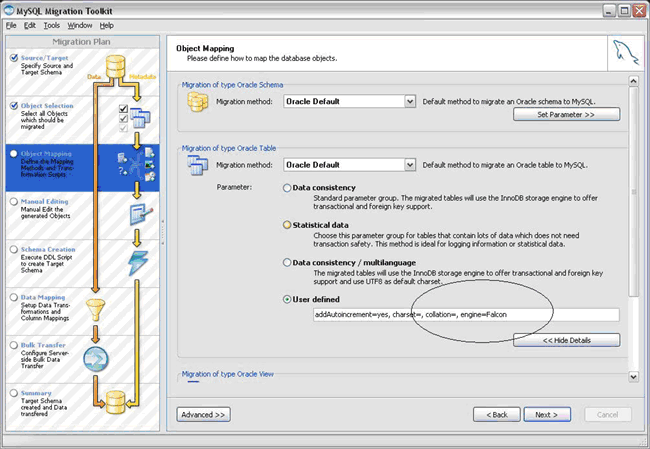Viewport: 650px width, 449px height.
Task: Open the Edit menu
Action: [x=30, y=26]
